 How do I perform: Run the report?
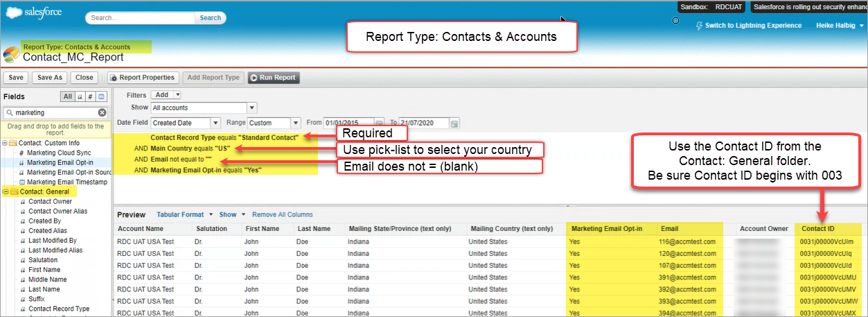(274, 78)
